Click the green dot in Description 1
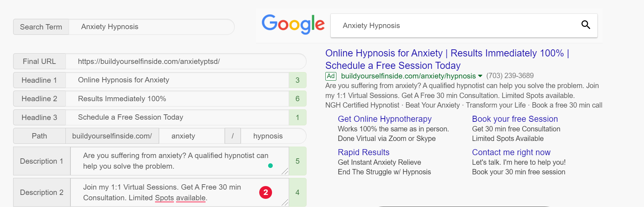 click(x=270, y=165)
